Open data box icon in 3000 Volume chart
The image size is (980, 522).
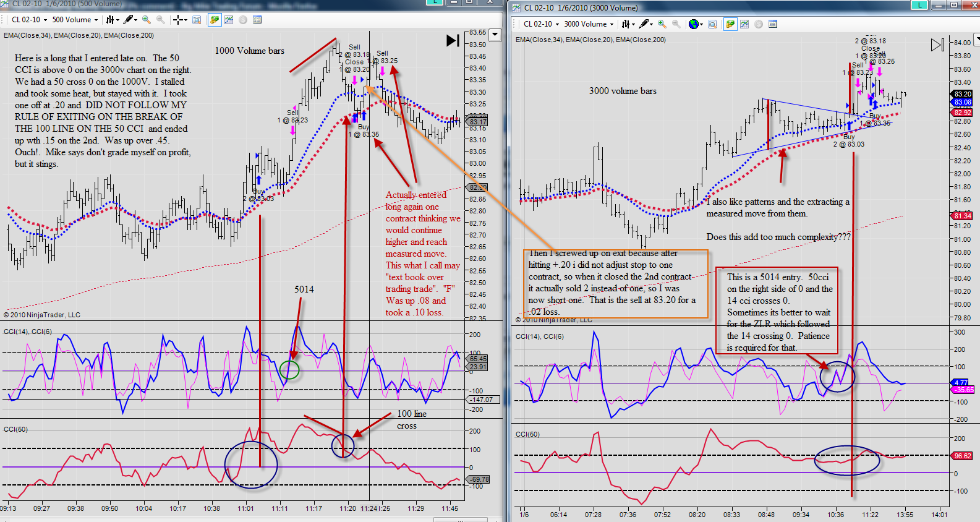point(773,24)
